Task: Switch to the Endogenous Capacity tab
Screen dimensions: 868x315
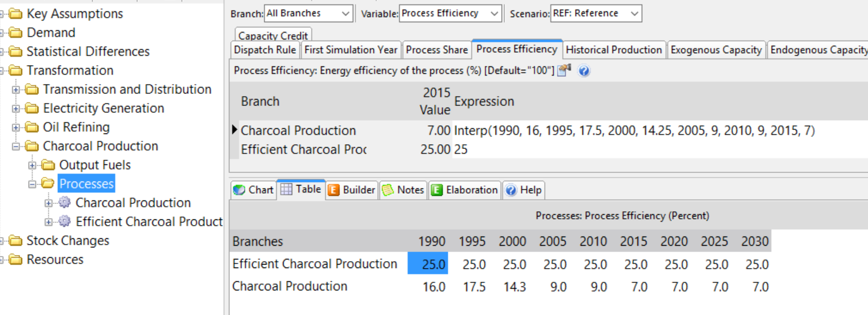Action: tap(818, 50)
